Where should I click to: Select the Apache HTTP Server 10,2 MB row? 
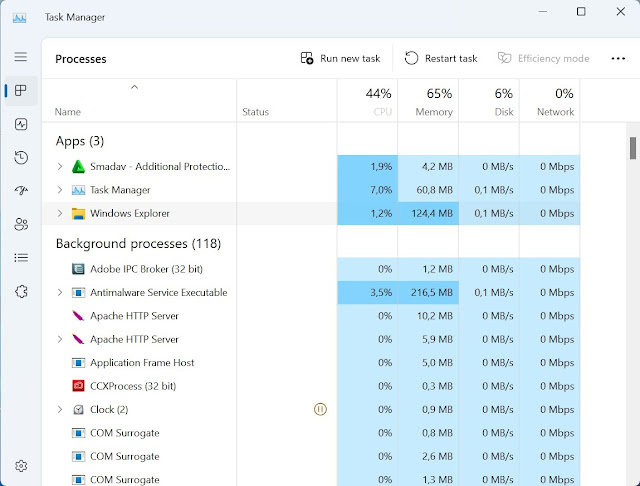pyautogui.click(x=311, y=316)
